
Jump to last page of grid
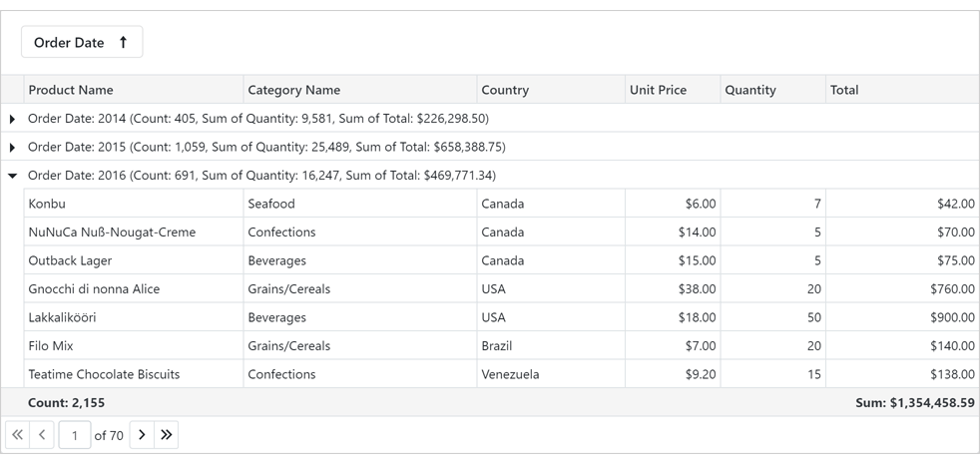pos(167,435)
